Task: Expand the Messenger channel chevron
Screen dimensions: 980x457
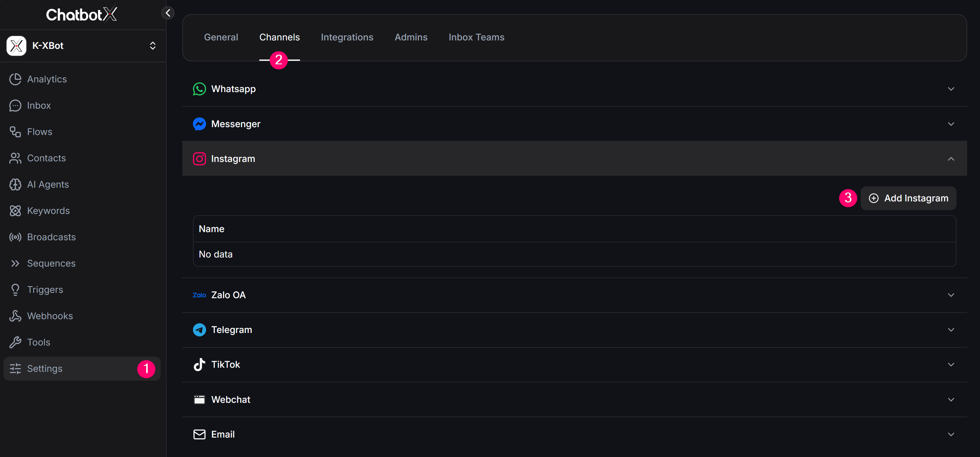Action: (x=951, y=124)
